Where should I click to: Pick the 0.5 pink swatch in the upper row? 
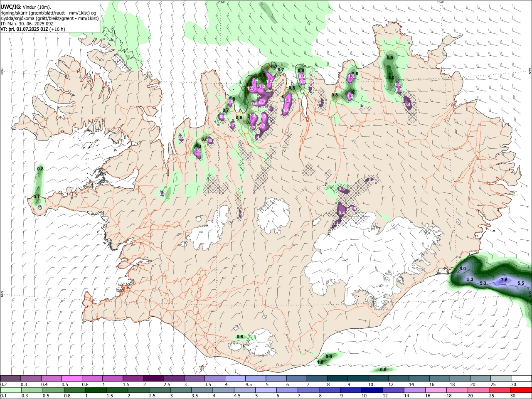pos(71,379)
